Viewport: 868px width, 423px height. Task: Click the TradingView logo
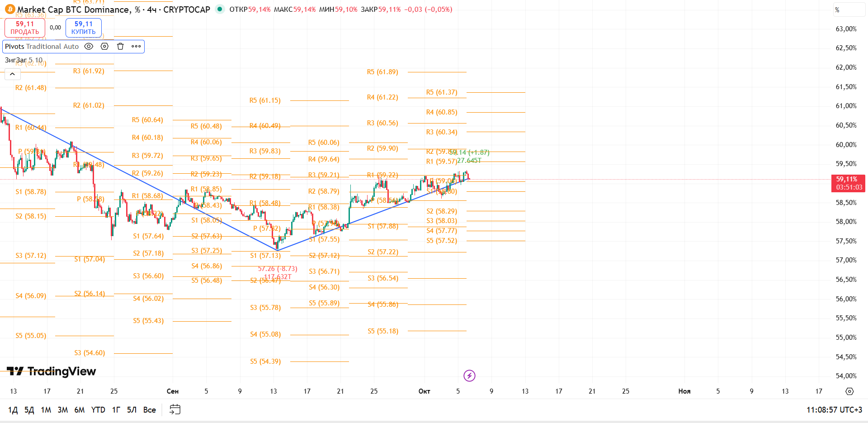(51, 371)
